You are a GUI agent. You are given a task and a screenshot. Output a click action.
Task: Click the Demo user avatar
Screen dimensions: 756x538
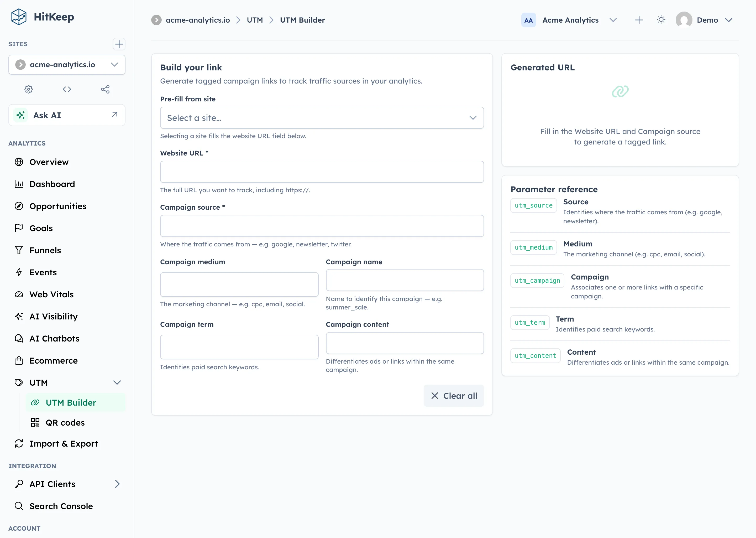tap(684, 20)
